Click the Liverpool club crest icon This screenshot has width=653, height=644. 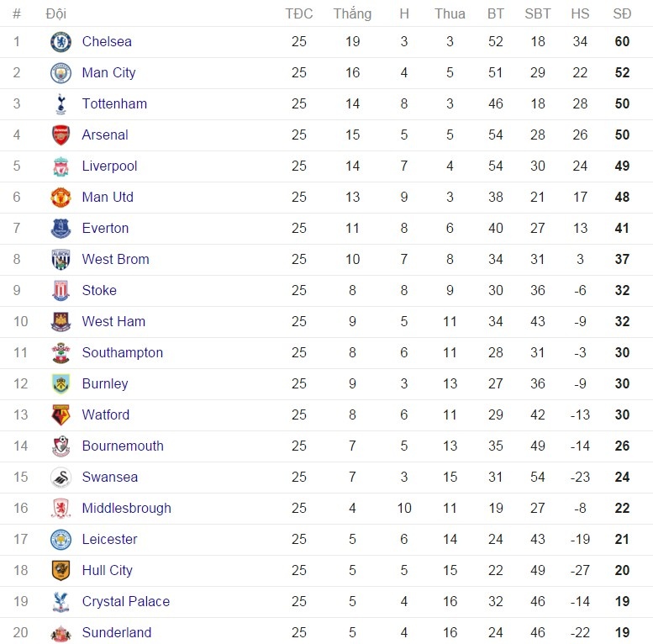[61, 166]
